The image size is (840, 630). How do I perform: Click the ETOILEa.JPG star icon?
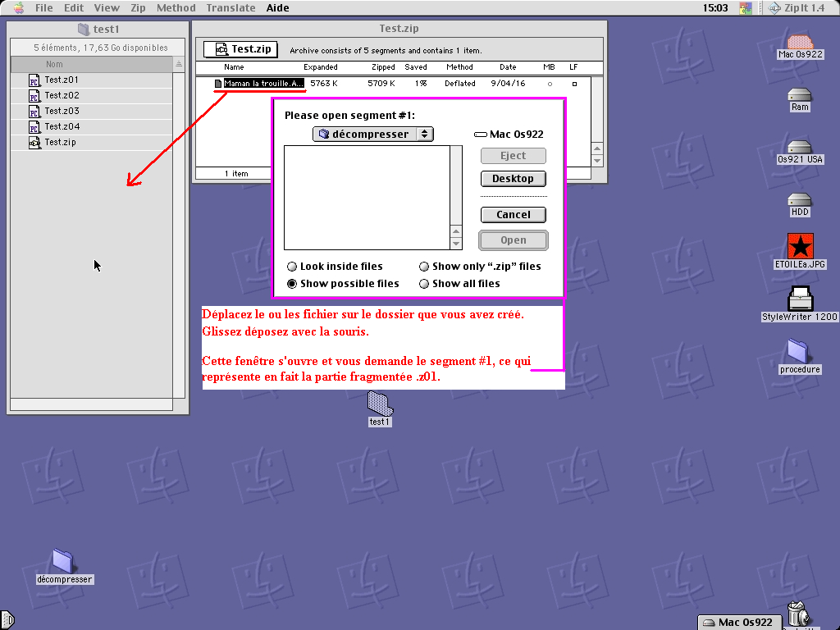click(x=799, y=246)
